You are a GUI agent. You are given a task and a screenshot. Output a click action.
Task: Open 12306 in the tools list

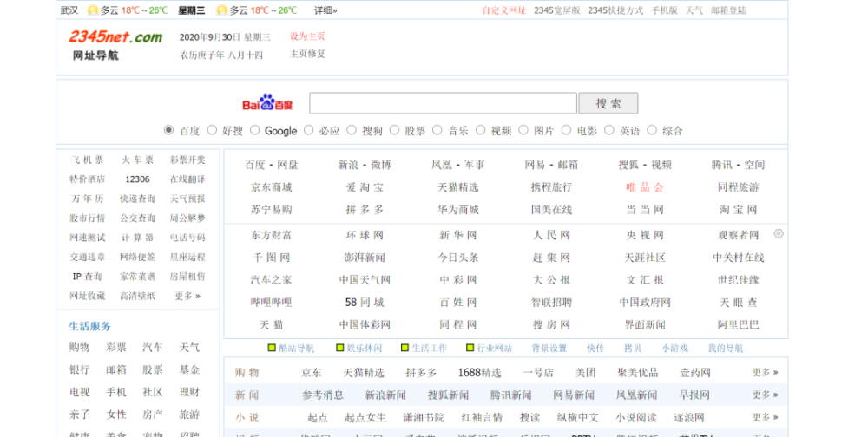137,179
